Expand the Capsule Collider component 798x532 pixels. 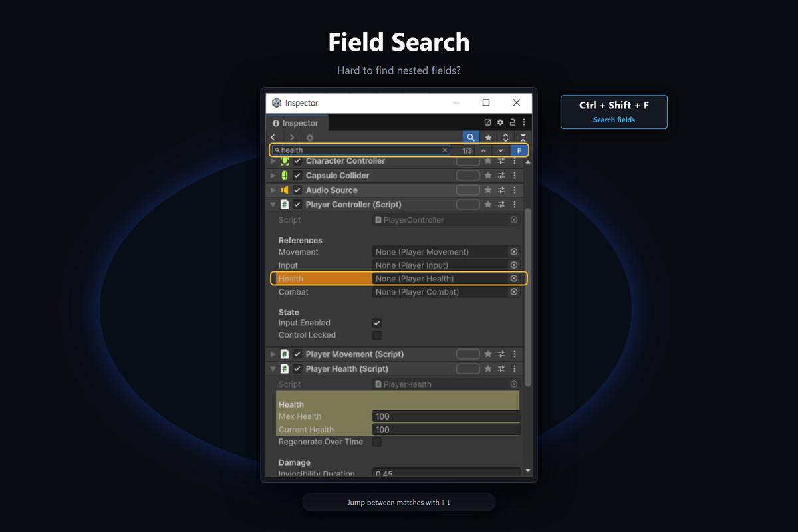tap(273, 176)
